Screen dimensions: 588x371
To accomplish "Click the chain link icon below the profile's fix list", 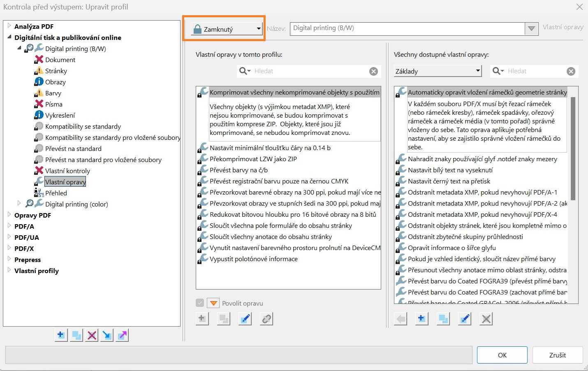I will pos(266,319).
